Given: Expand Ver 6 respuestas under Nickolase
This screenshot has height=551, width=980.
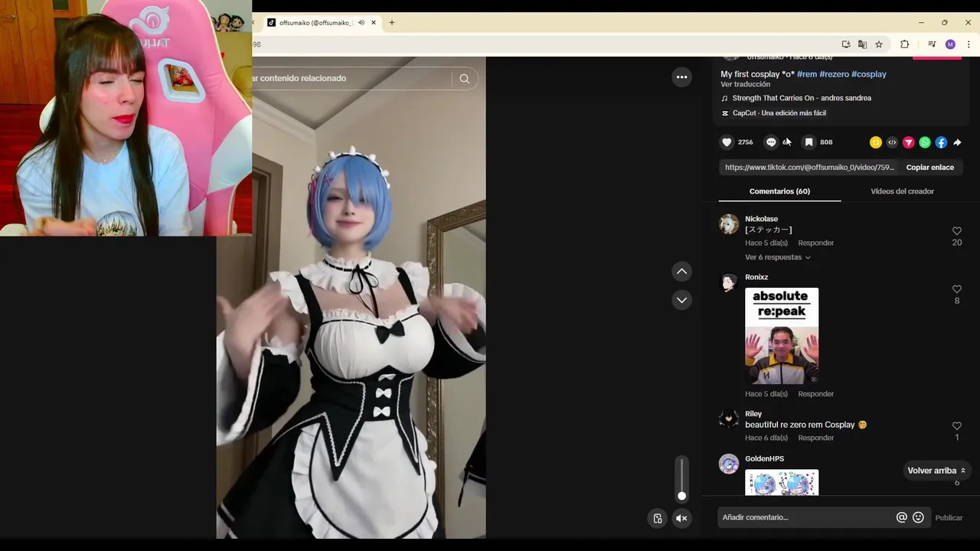Looking at the screenshot, I should click(x=777, y=257).
